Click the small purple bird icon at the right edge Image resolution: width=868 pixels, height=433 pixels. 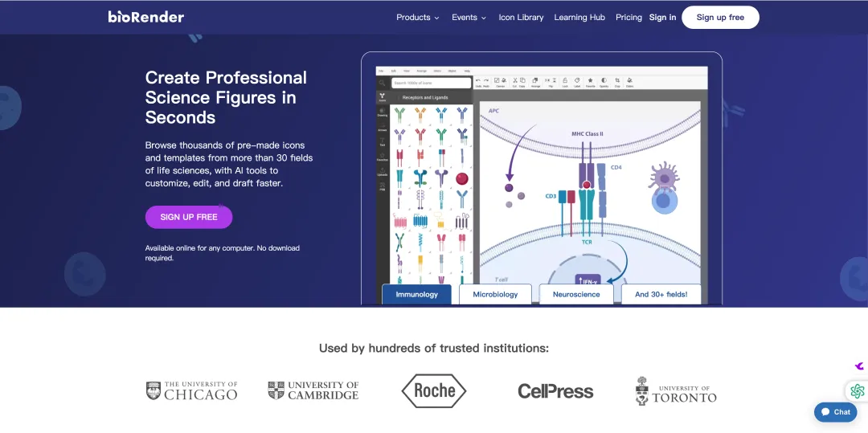859,366
